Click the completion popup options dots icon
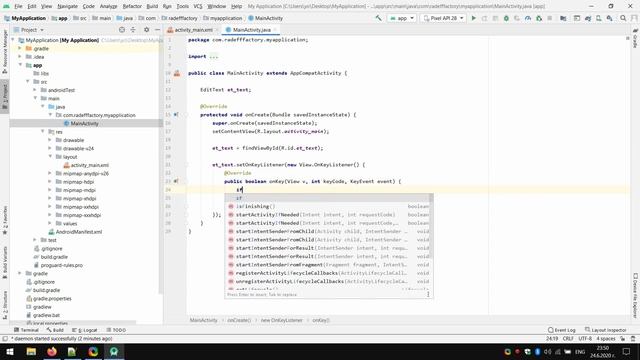This screenshot has width=640, height=360. pyautogui.click(x=428, y=294)
